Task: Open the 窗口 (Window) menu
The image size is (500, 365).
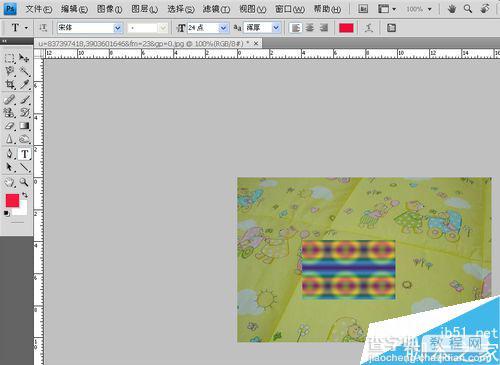Action: pos(290,9)
